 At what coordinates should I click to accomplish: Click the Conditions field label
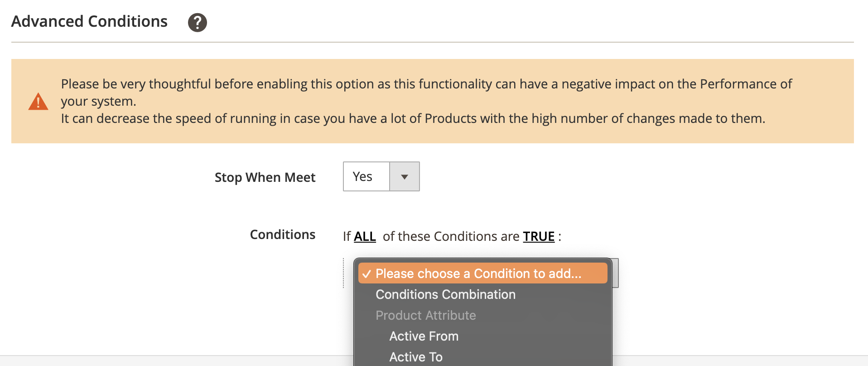pos(282,234)
